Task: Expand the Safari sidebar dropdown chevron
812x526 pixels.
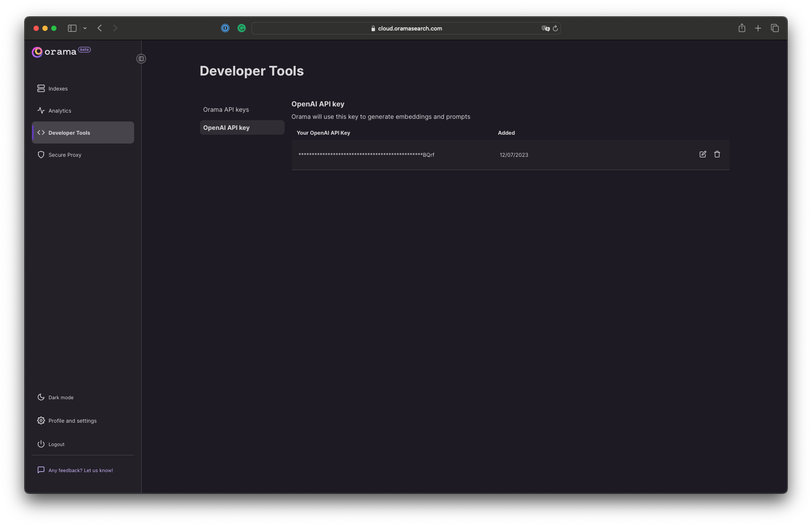Action: (x=85, y=28)
